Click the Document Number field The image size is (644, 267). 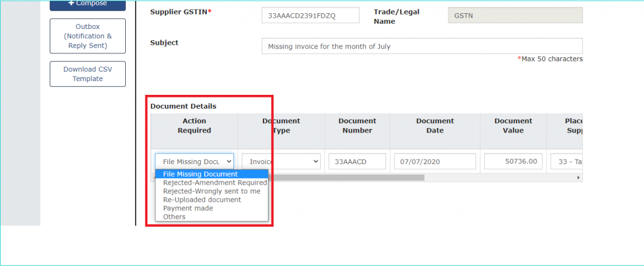pyautogui.click(x=357, y=161)
